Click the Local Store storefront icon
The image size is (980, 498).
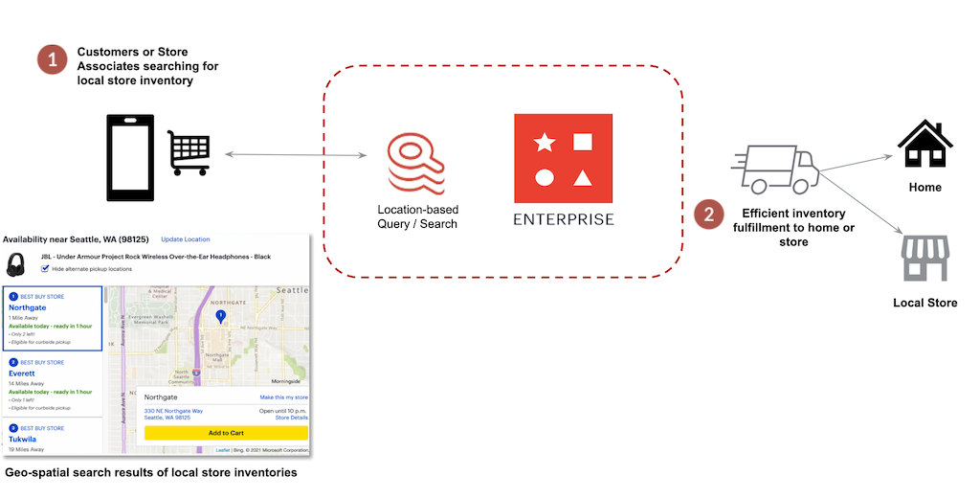click(x=925, y=258)
